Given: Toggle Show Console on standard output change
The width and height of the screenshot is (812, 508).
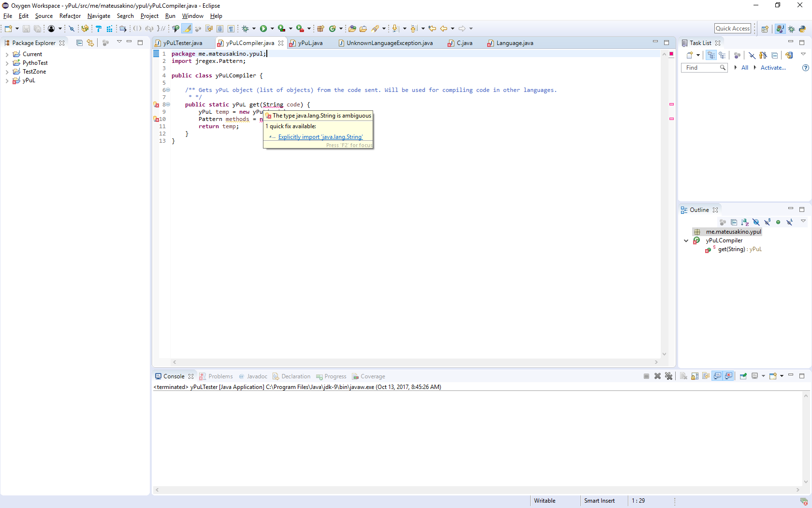Looking at the screenshot, I should [717, 376].
